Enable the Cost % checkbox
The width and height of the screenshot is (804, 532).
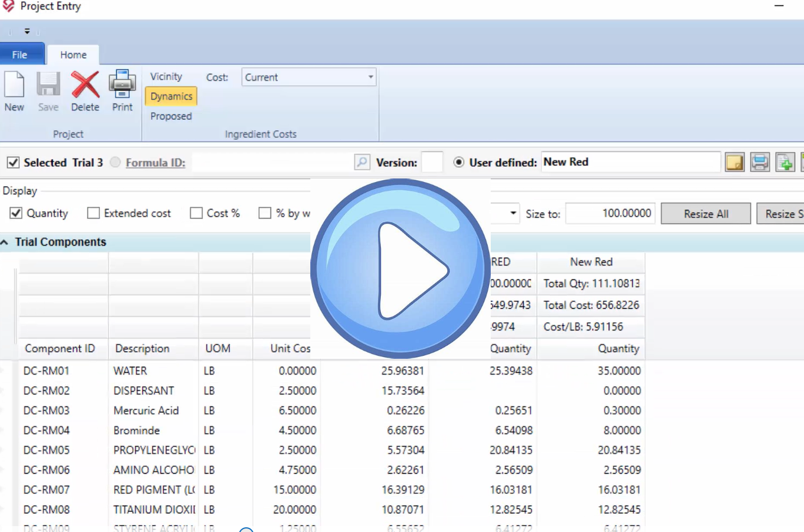coord(196,213)
